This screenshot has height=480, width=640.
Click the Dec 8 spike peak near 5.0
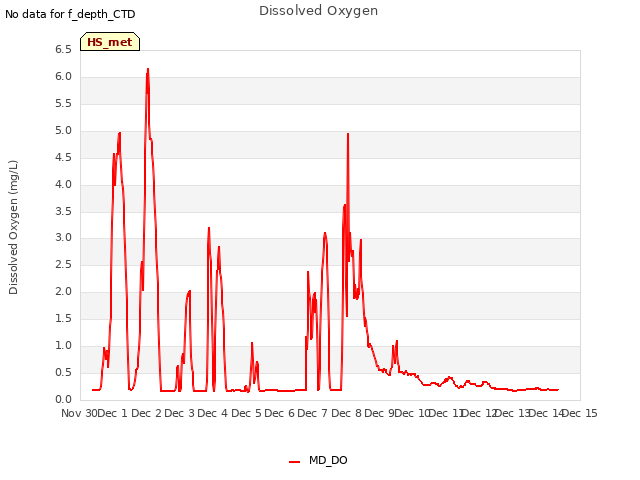[348, 134]
